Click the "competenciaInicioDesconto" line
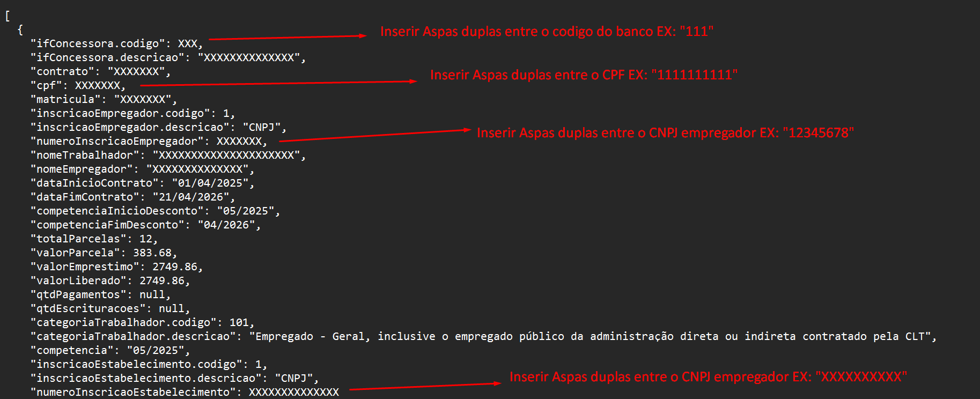The image size is (980, 399). [x=155, y=211]
